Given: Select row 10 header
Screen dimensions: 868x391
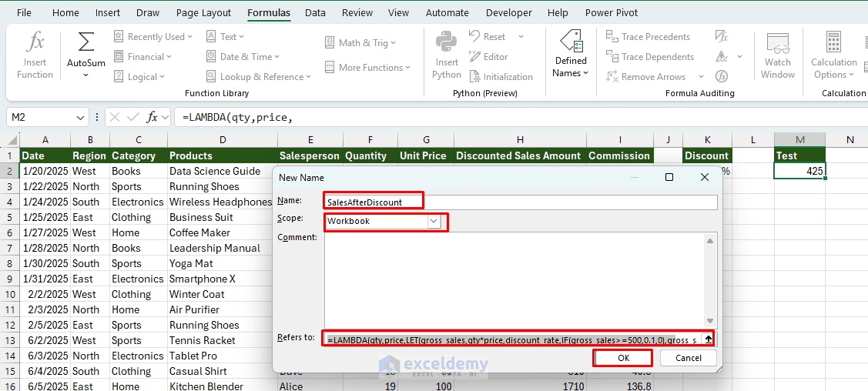Looking at the screenshot, I should [10, 294].
